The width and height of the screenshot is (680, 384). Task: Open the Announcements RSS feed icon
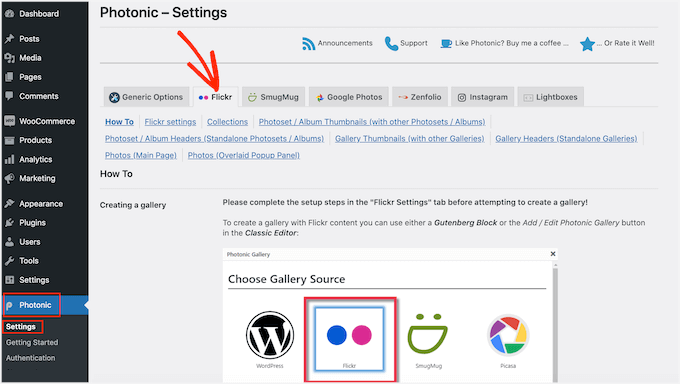[x=308, y=43]
